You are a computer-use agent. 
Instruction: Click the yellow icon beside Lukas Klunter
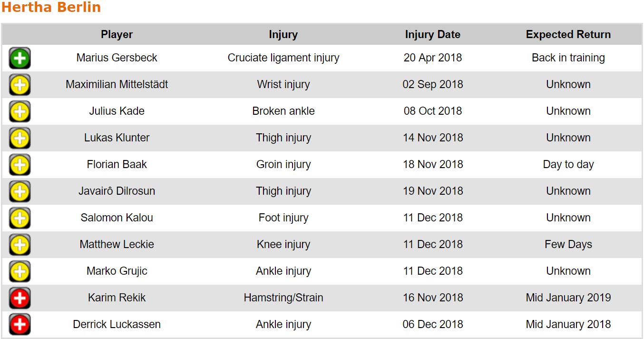pyautogui.click(x=20, y=139)
